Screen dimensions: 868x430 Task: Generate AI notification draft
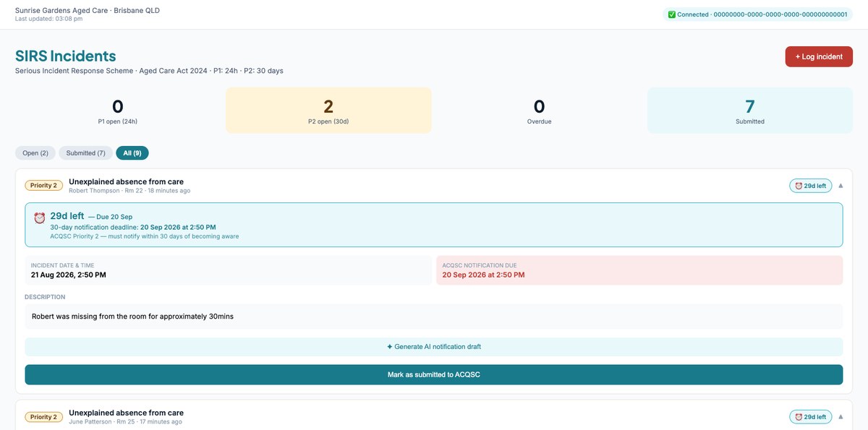[x=434, y=347]
